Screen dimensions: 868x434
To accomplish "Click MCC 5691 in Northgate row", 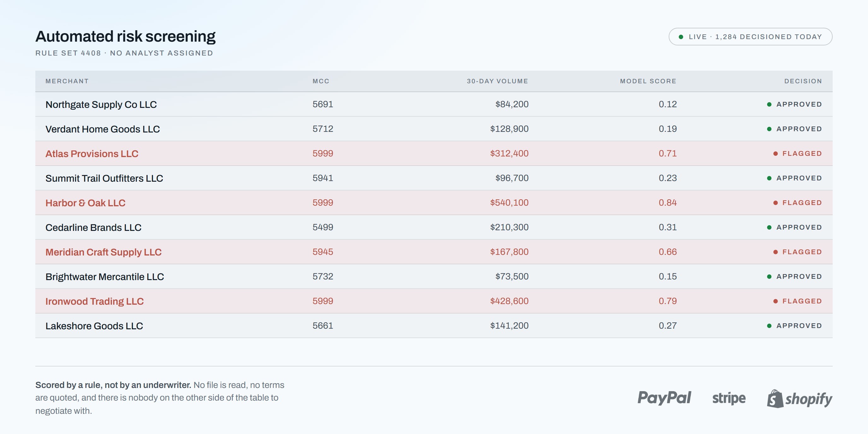I will [x=323, y=104].
